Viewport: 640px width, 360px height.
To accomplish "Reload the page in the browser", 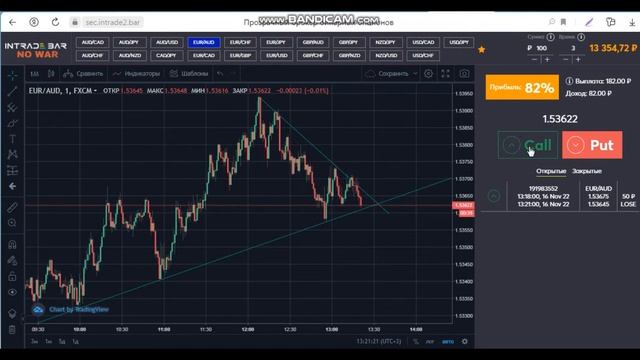I will 55,22.
